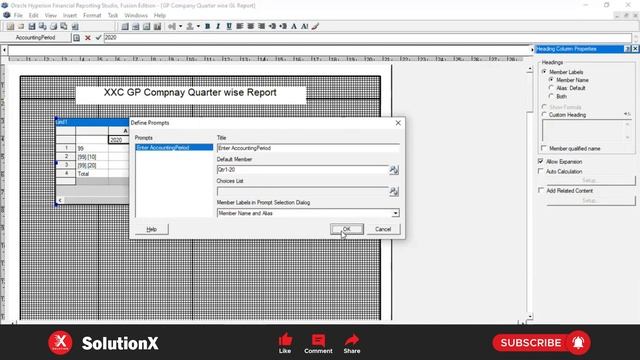Click the Choices List field
Image resolution: width=640 pixels, height=360 pixels.
(302, 191)
